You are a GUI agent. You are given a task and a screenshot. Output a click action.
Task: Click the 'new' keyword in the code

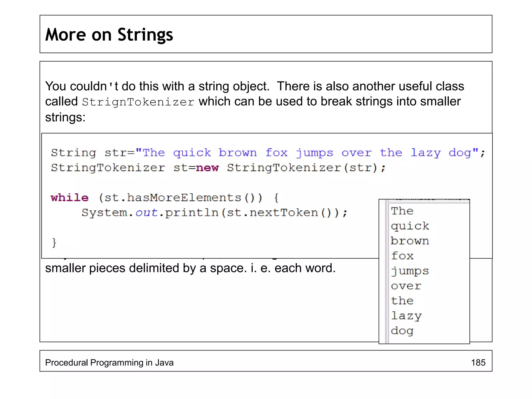point(207,168)
